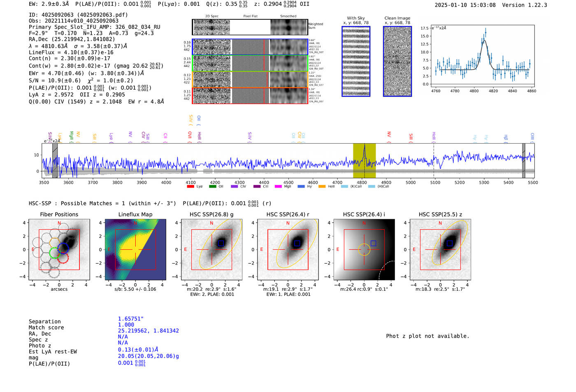This screenshot has width=576, height=392.
Task: Click the Separation value 1.65751"
Action: pyautogui.click(x=130, y=319)
